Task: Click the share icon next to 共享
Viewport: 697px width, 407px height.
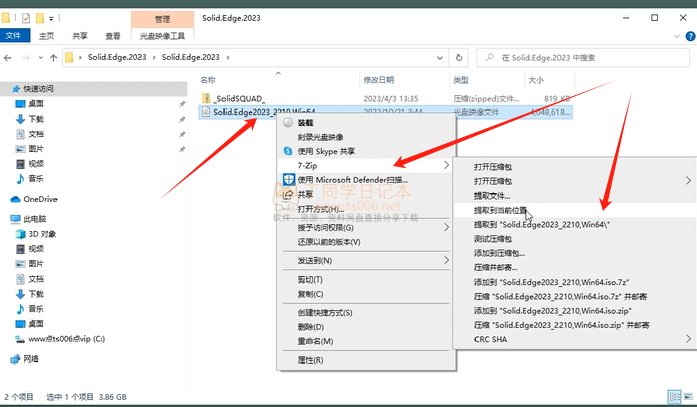Action: pyautogui.click(x=289, y=194)
